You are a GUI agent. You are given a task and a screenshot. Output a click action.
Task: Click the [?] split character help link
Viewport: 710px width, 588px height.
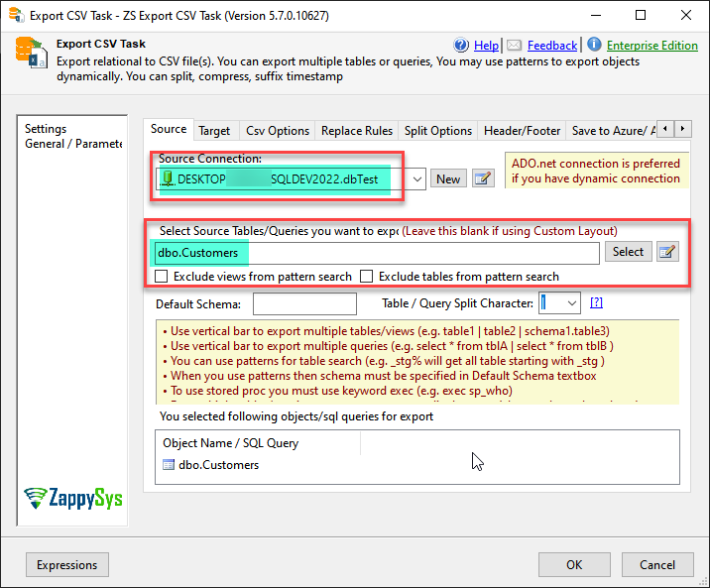tap(596, 302)
